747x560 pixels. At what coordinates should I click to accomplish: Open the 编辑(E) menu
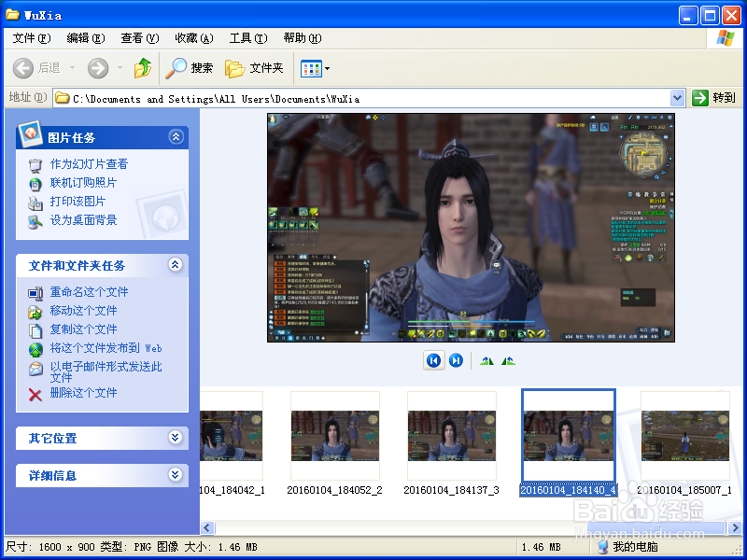(x=86, y=38)
